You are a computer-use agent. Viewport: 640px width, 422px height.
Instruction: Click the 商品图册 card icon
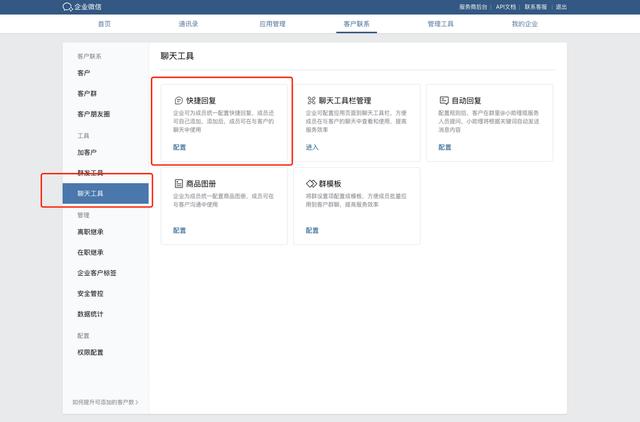pyautogui.click(x=178, y=184)
